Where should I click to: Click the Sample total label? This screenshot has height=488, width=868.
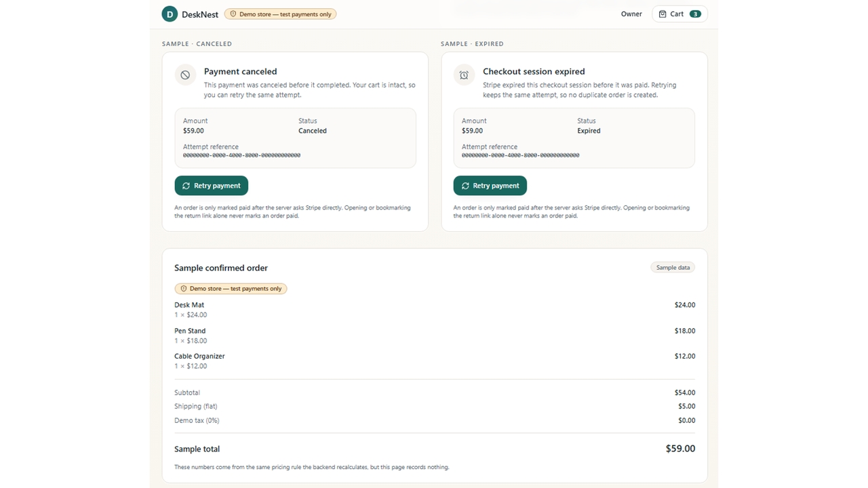tap(197, 449)
